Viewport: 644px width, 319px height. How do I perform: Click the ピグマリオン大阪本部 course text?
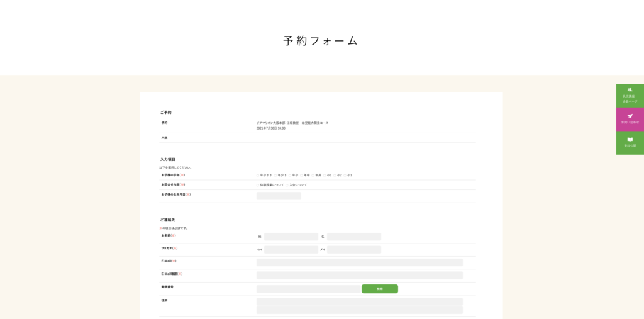point(292,123)
